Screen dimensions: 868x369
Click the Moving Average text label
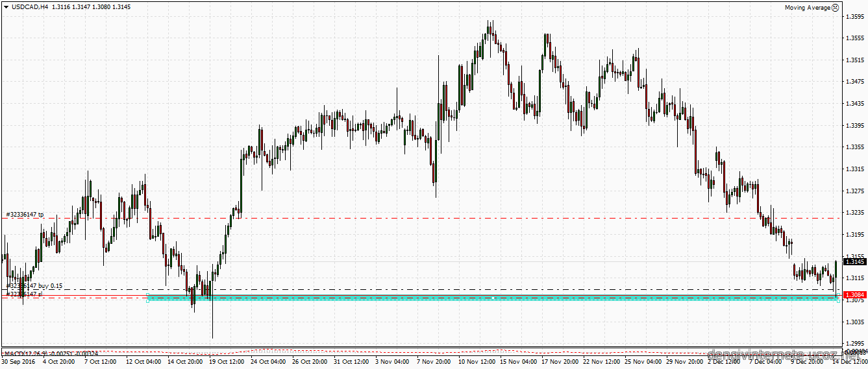[807, 8]
